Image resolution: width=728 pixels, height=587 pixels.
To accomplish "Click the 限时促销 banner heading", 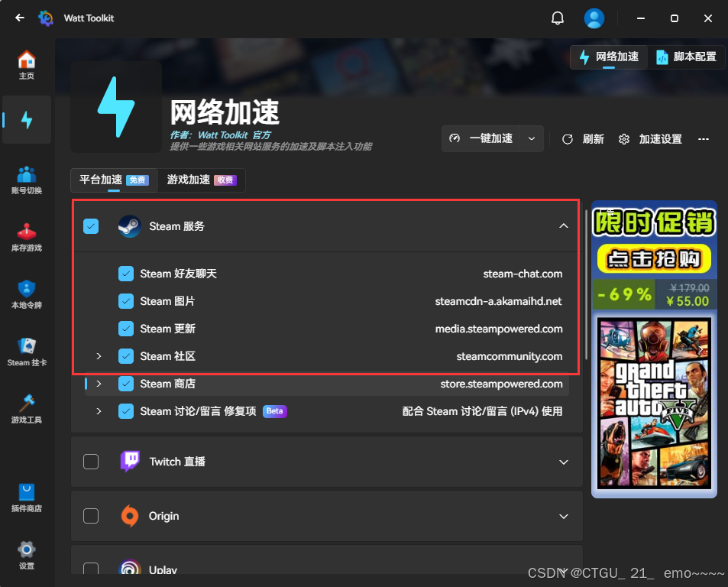I will (654, 222).
